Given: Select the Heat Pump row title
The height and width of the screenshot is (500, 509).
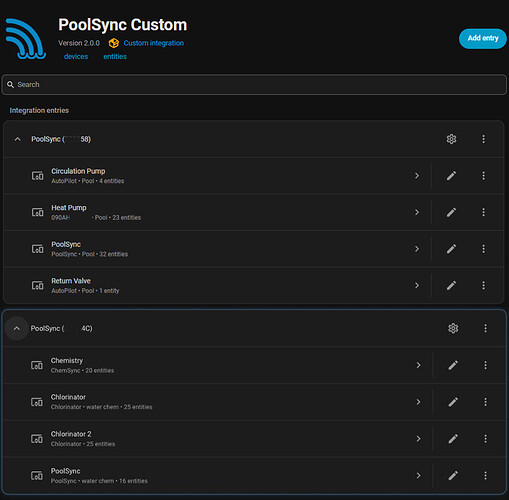Looking at the screenshot, I should click(x=69, y=208).
